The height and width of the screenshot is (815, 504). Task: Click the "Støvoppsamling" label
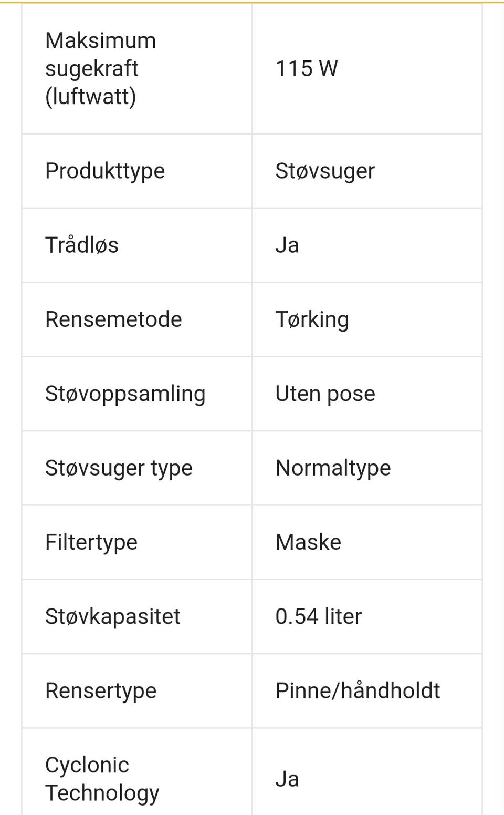pyautogui.click(x=125, y=394)
